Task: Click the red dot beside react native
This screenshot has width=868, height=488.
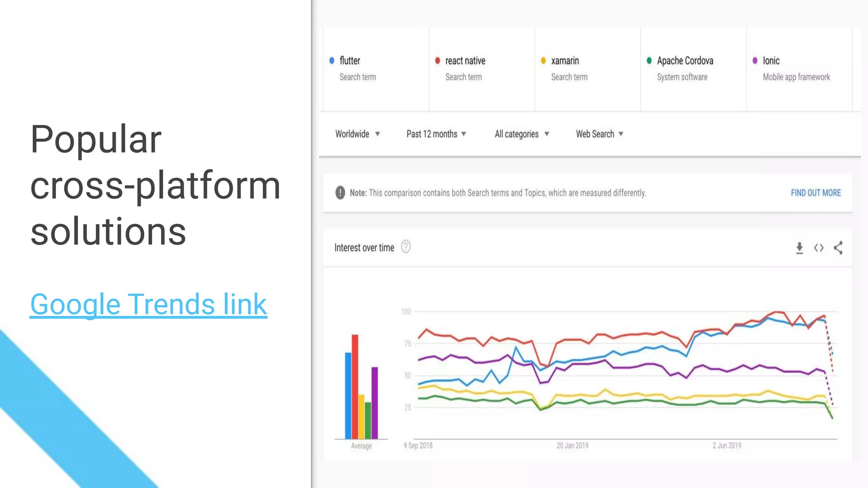Action: (437, 61)
